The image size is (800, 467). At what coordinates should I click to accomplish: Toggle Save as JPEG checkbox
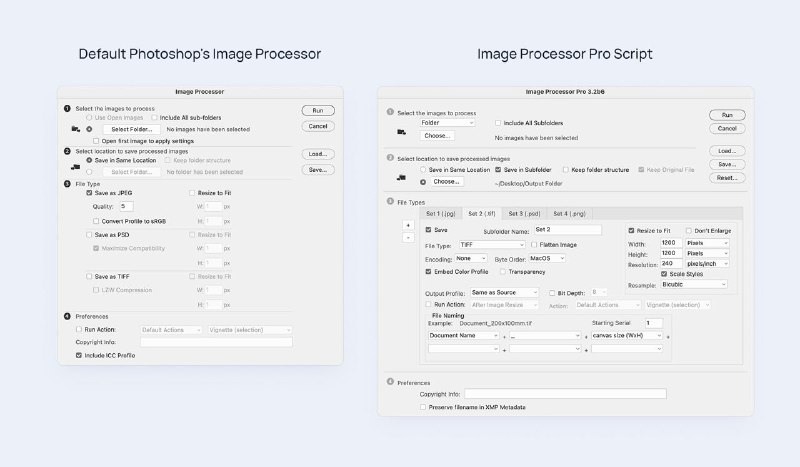pyautogui.click(x=89, y=193)
